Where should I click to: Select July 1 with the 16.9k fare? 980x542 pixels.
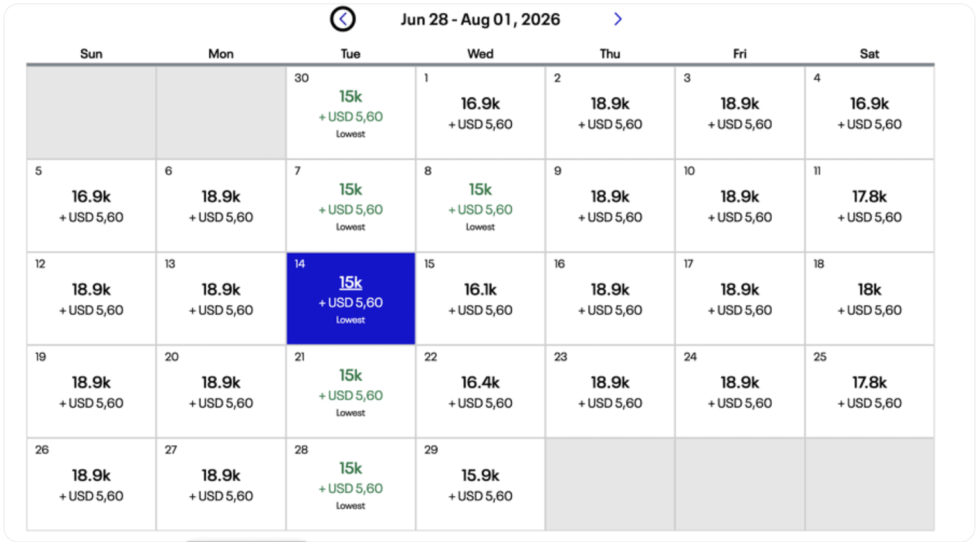tap(480, 112)
